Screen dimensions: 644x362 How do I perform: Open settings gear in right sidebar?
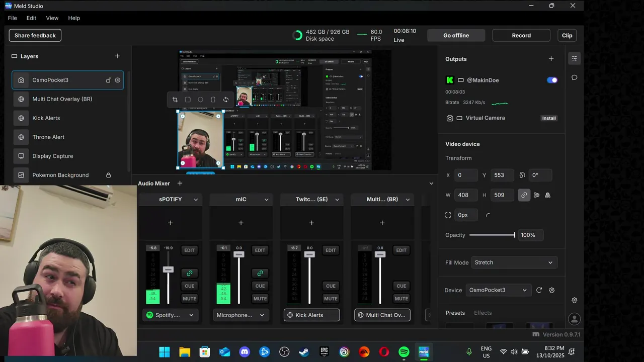pos(574,300)
